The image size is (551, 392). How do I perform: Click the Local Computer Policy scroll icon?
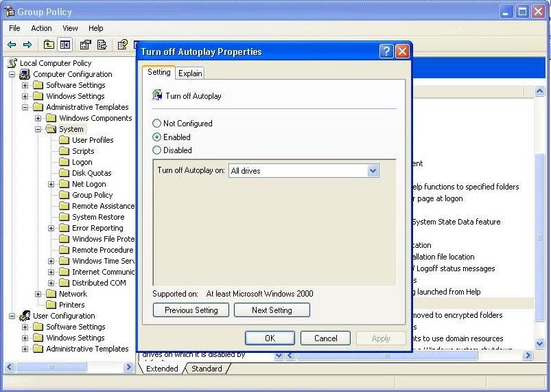click(12, 63)
